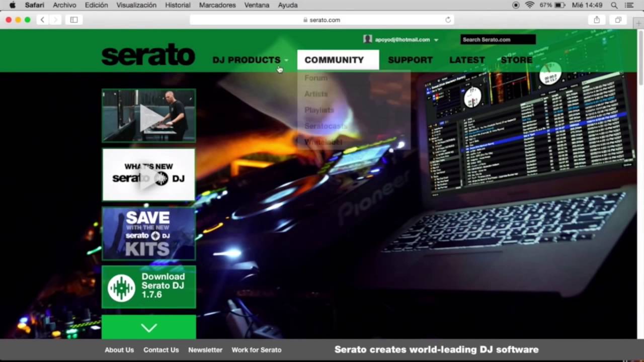
Task: Play the DJ performance video thumbnail
Action: coord(149,116)
